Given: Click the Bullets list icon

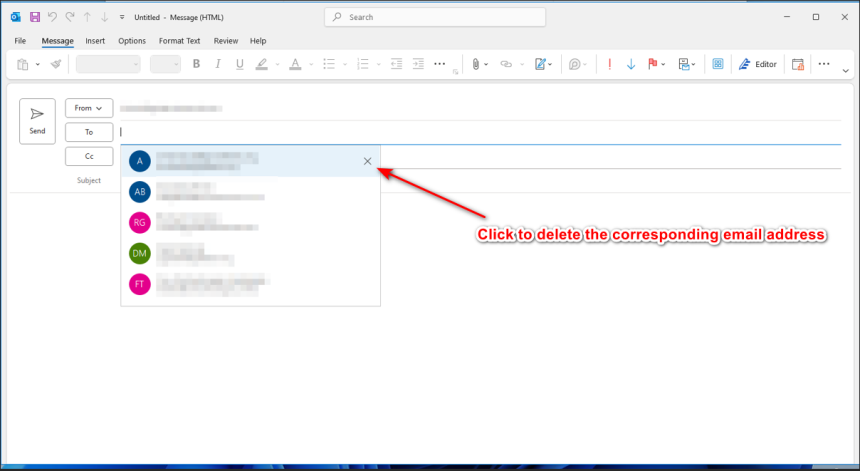Looking at the screenshot, I should [x=328, y=64].
